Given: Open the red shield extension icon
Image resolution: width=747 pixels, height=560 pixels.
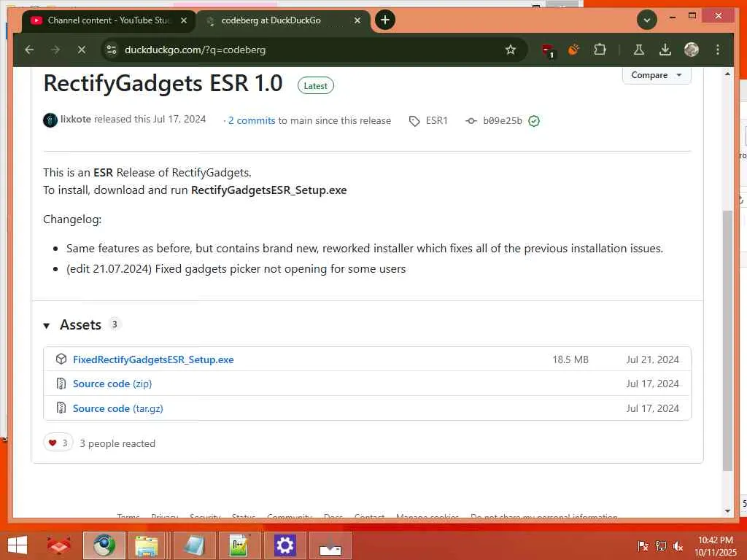Looking at the screenshot, I should click(x=548, y=50).
